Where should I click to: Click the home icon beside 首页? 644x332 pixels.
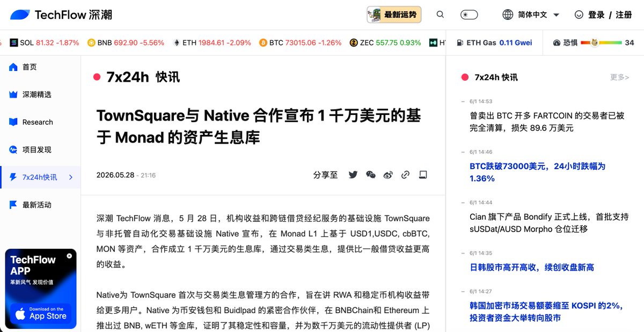pos(13,67)
